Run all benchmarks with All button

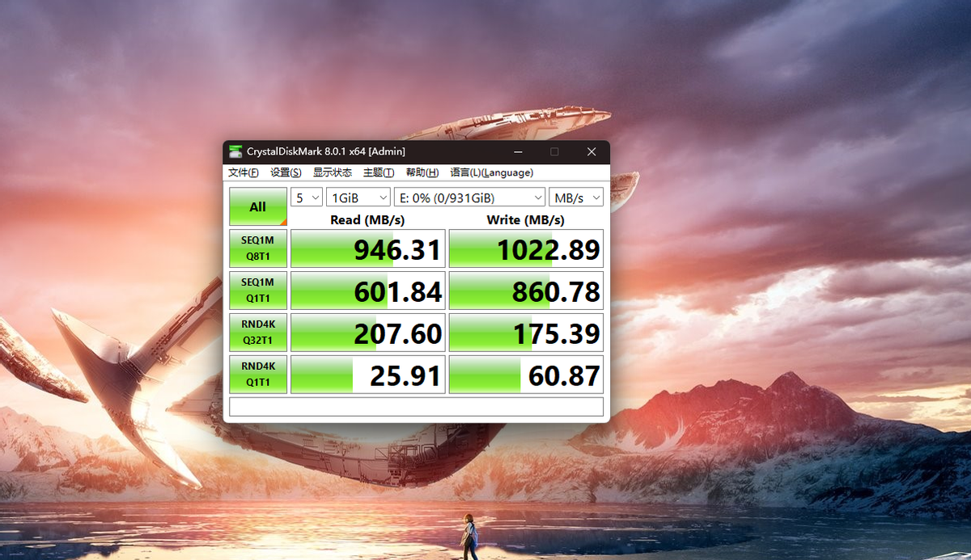point(258,206)
